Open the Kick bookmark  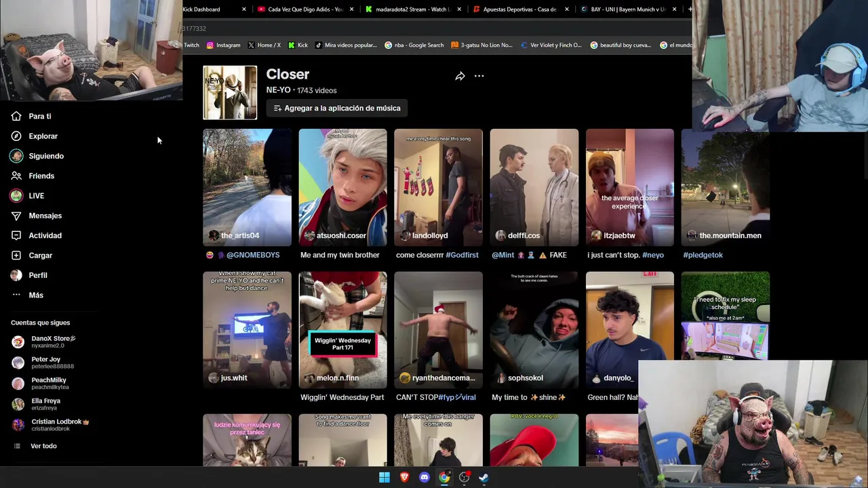[298, 45]
